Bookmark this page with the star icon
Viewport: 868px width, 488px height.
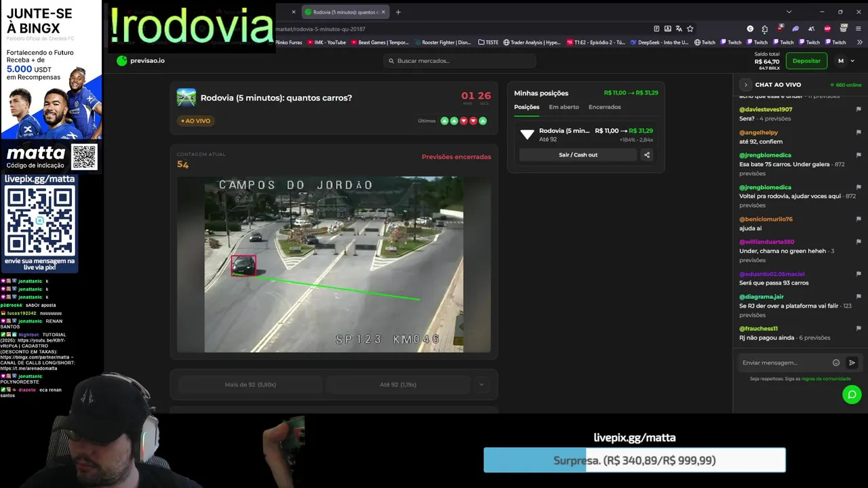690,28
